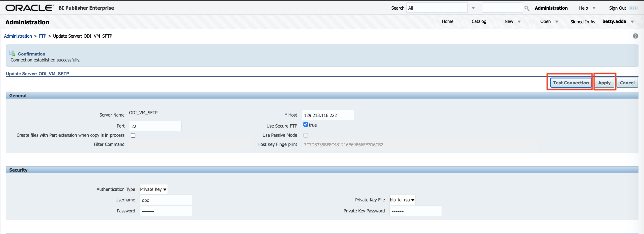
Task: Toggle the Use Passive Mode checkbox
Action: point(305,135)
